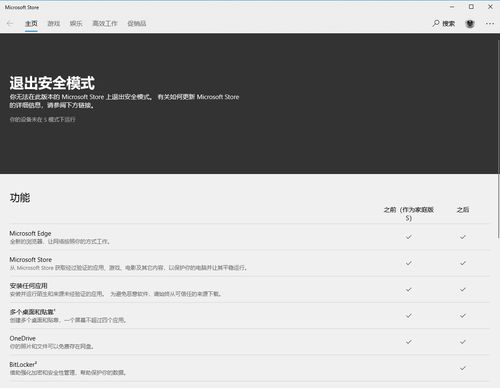Viewport: 500px width, 388px height.
Task: Open the three-dot more options menu
Action: [490, 23]
